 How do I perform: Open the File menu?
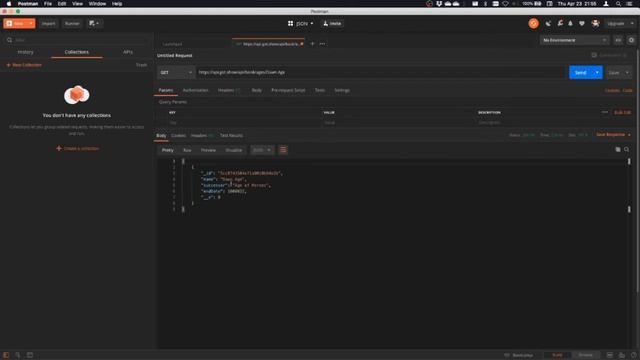48,4
